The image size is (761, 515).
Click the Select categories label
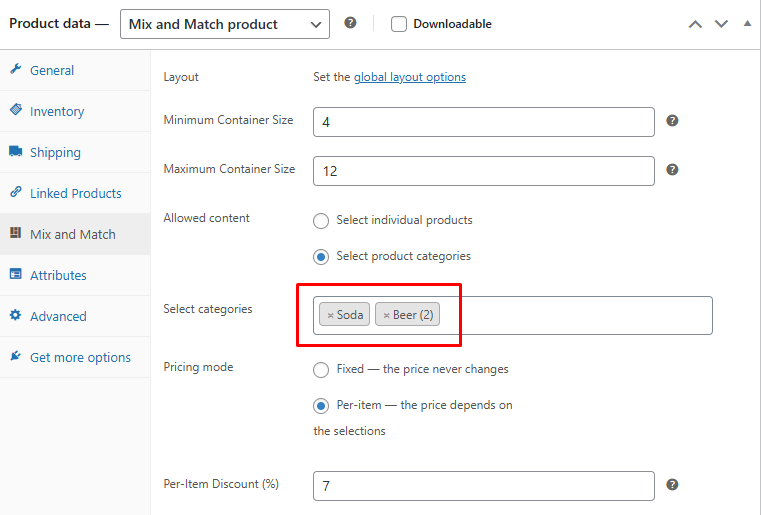coord(208,309)
